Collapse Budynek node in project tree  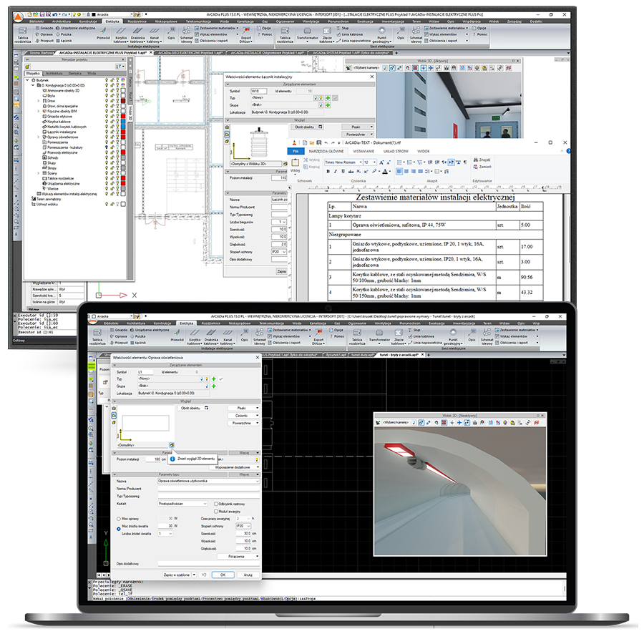27,80
